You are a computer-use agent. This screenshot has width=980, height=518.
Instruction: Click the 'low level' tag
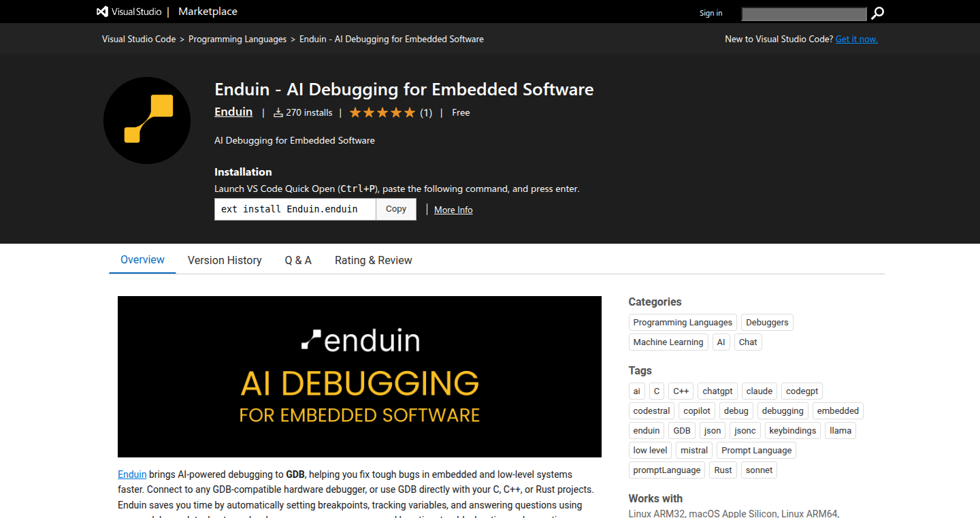click(x=651, y=451)
